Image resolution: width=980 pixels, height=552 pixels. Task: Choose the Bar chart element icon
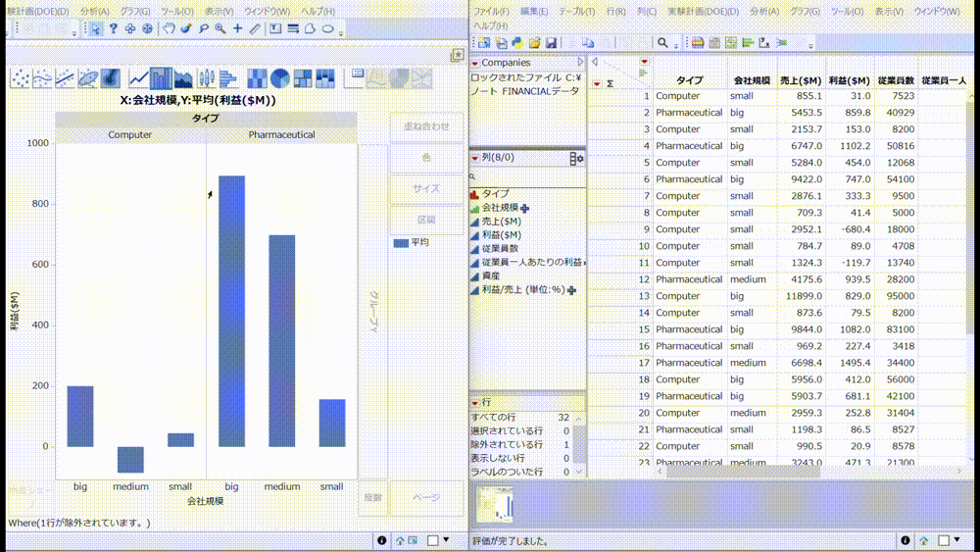(161, 78)
